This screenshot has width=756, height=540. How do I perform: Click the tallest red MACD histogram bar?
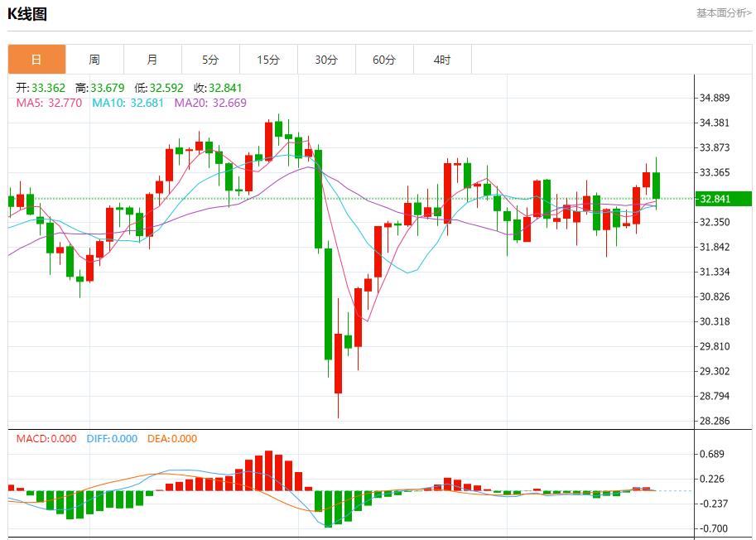click(x=268, y=470)
